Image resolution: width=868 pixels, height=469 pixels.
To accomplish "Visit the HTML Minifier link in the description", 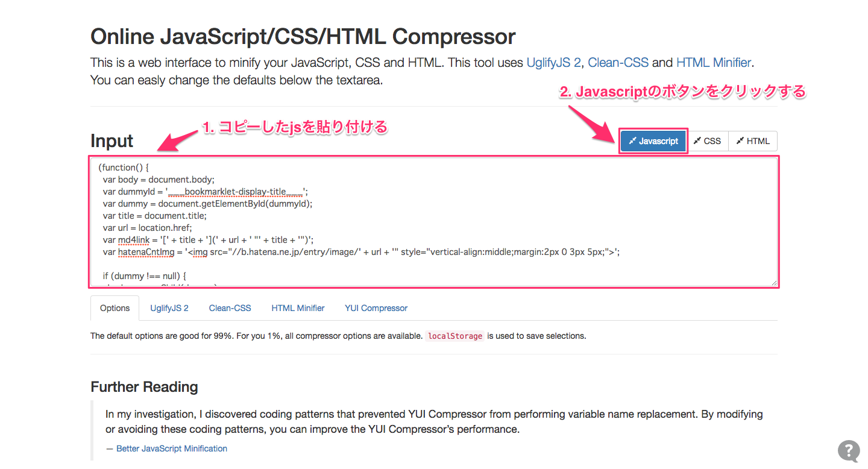I will [x=713, y=62].
